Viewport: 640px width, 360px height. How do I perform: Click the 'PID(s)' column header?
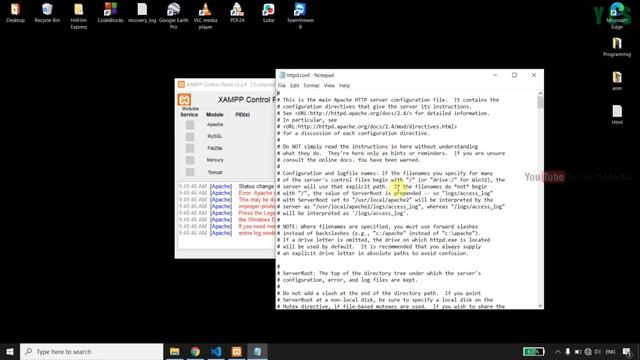tap(243, 115)
